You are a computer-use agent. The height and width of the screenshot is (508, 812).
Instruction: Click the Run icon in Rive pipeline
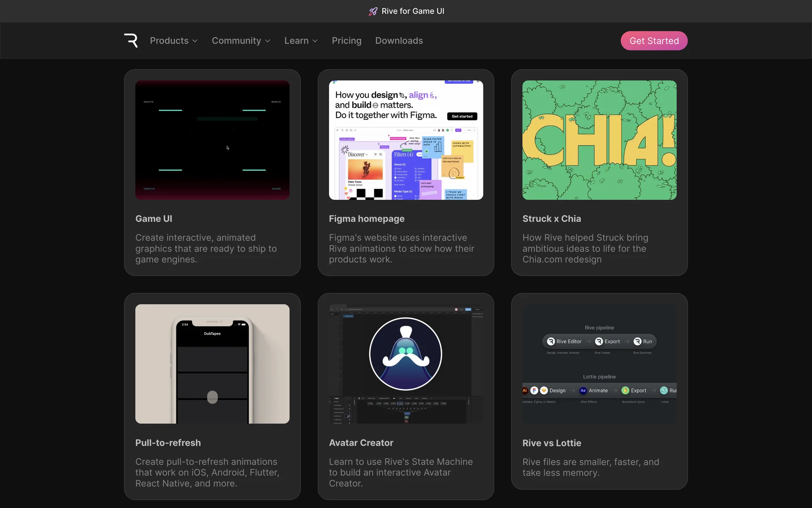637,342
